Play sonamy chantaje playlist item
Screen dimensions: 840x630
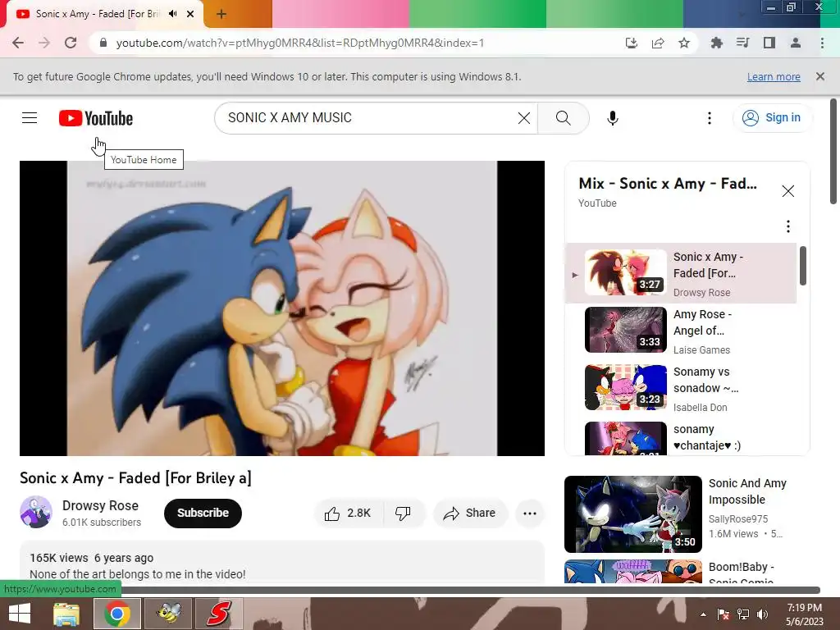tap(681, 438)
